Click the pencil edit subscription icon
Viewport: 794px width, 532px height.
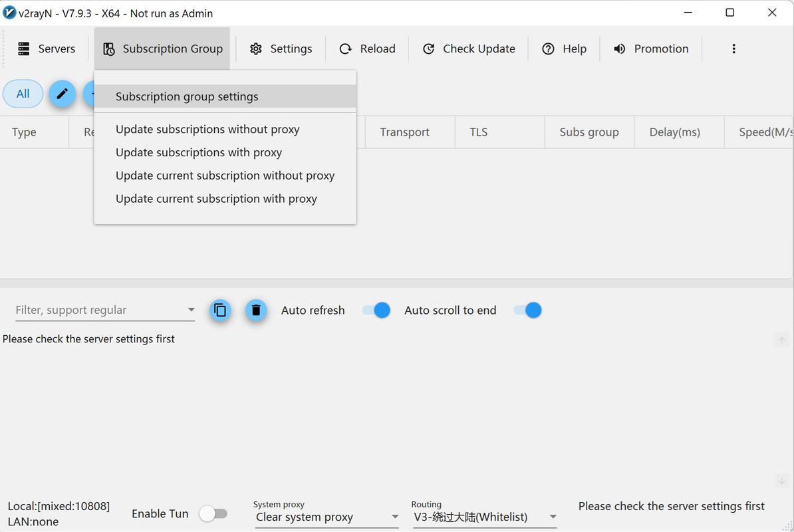[x=63, y=94]
